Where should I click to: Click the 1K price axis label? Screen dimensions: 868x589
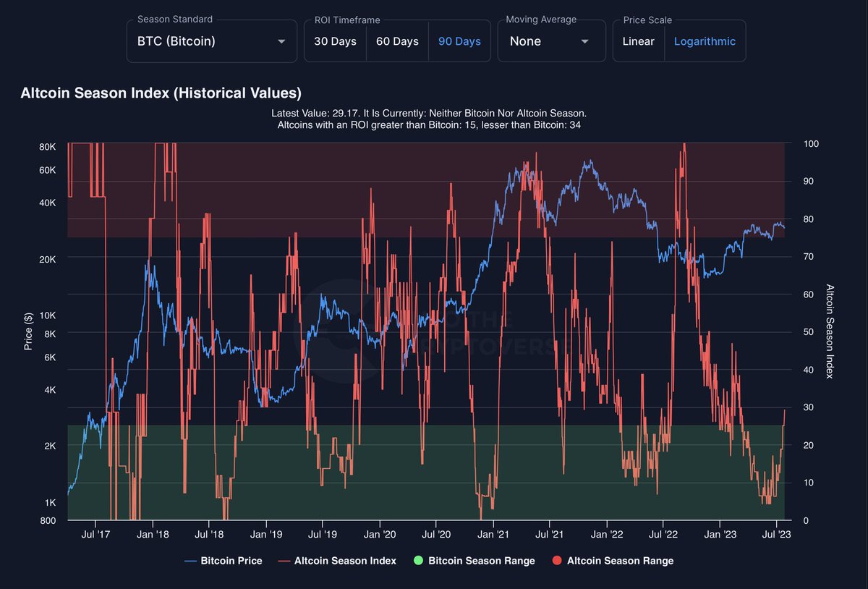[50, 503]
